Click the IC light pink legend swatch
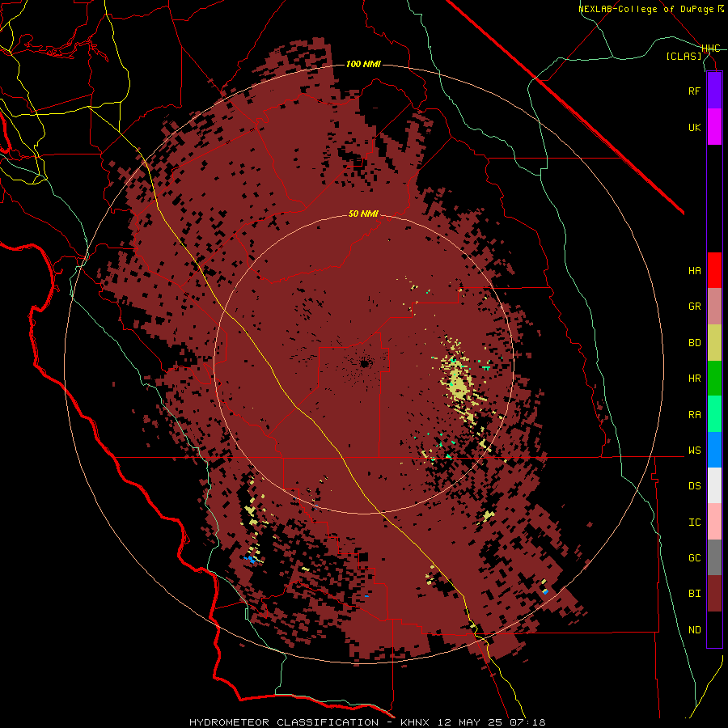The width and height of the screenshot is (728, 728). pos(714,522)
